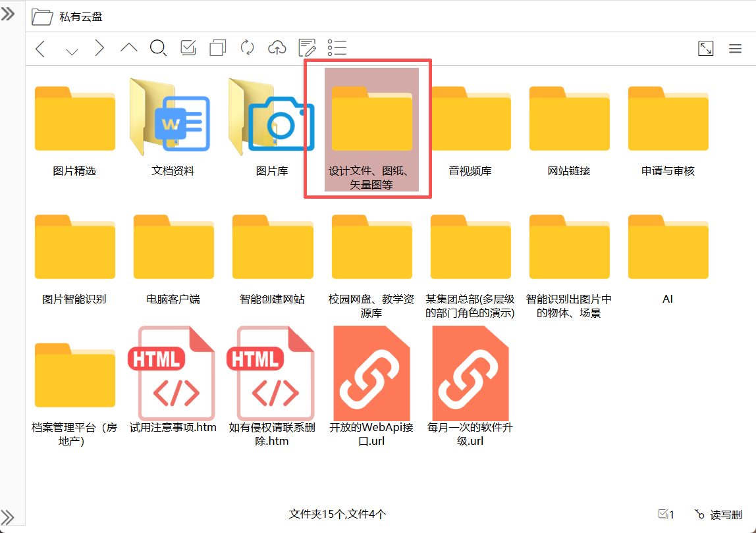Click the up-level navigation arrow

point(128,47)
